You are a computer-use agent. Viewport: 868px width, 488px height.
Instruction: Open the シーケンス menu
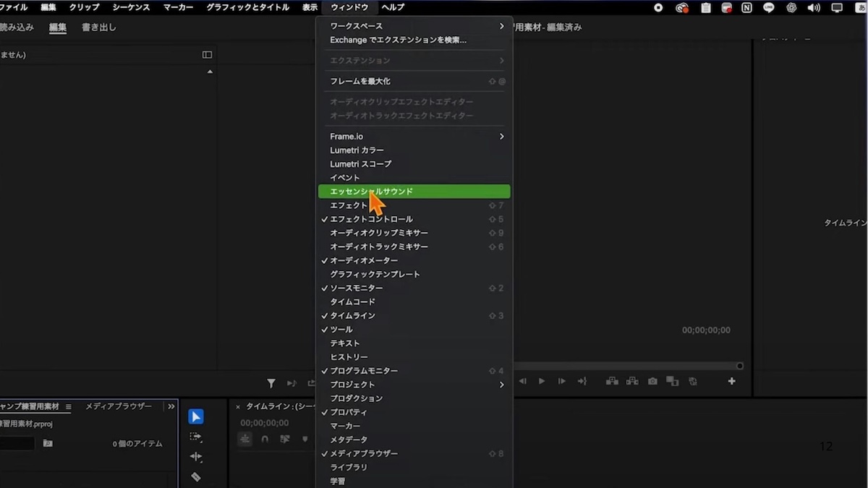[131, 7]
